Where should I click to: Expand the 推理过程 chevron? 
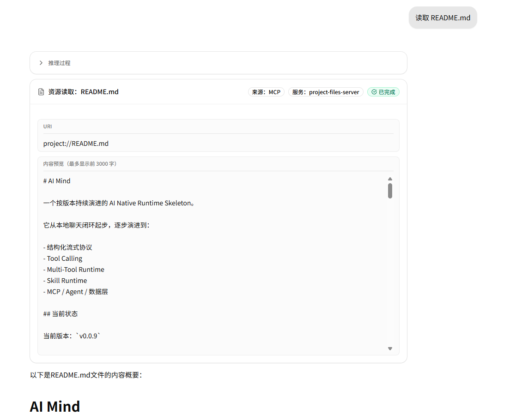[x=41, y=63]
